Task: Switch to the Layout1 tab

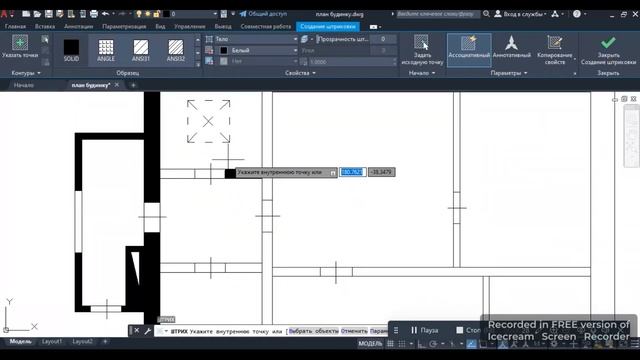Action: [52, 341]
